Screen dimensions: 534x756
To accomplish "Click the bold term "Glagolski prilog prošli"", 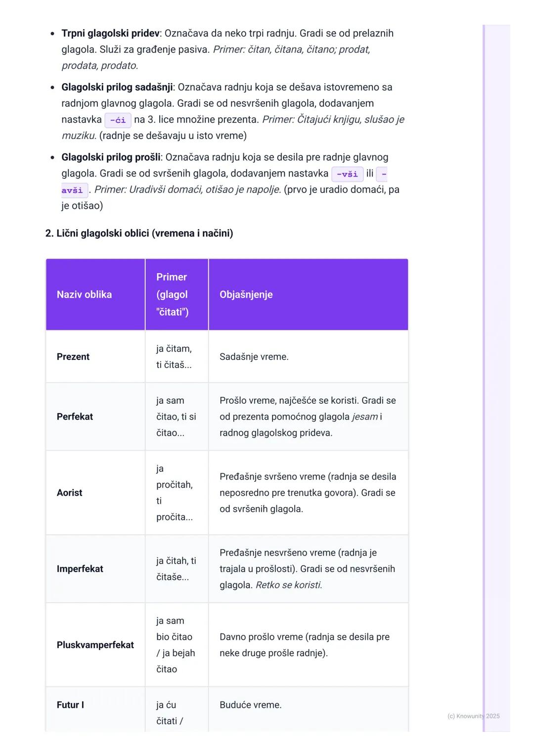I will (x=111, y=157).
